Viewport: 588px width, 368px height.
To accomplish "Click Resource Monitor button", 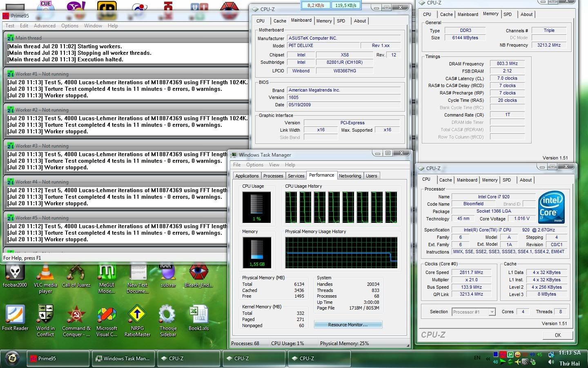I will click(348, 325).
